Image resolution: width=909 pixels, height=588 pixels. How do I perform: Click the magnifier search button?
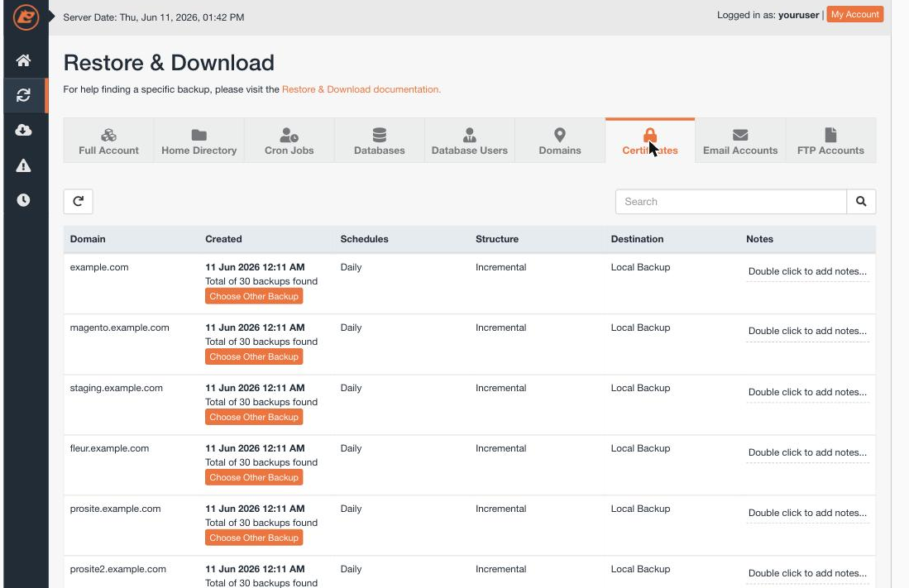coord(861,201)
